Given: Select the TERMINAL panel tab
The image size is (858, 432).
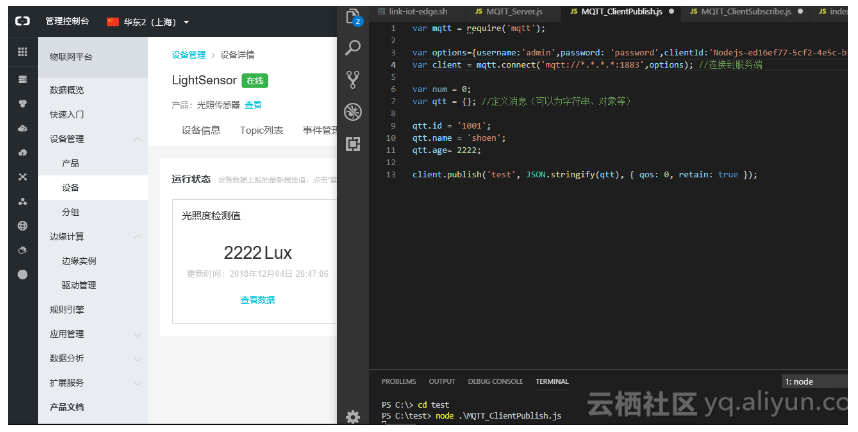Looking at the screenshot, I should [x=552, y=382].
